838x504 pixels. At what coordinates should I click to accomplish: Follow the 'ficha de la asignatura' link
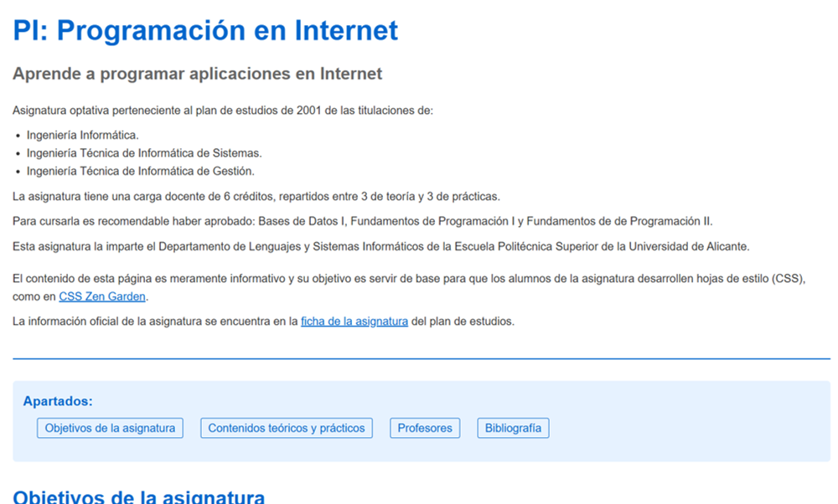pos(354,321)
